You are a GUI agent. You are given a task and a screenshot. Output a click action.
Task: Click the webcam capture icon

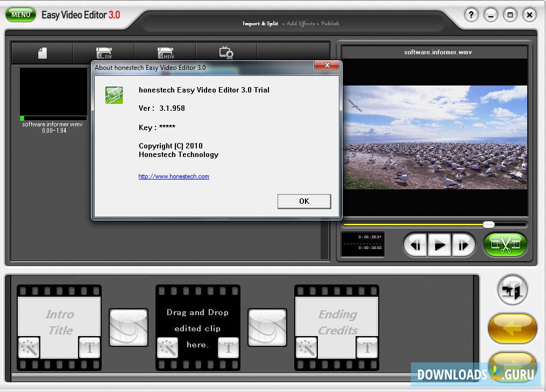[226, 53]
